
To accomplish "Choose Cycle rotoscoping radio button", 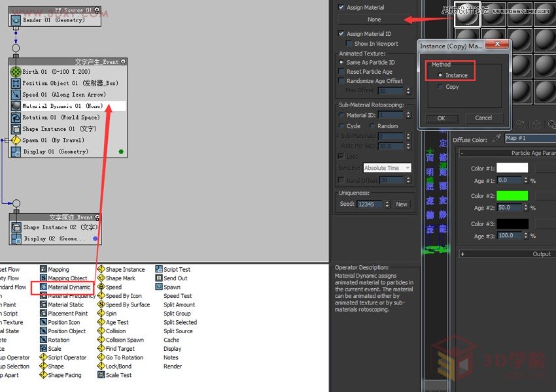I will [341, 125].
